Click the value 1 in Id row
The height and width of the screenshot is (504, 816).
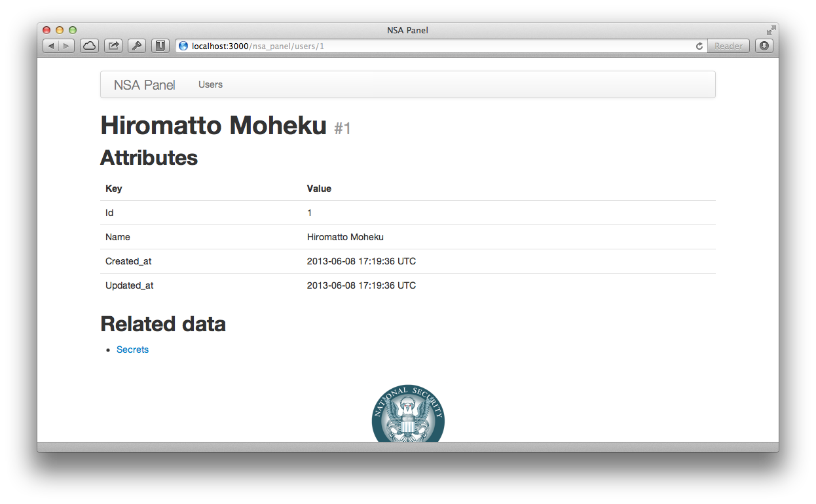coord(310,213)
